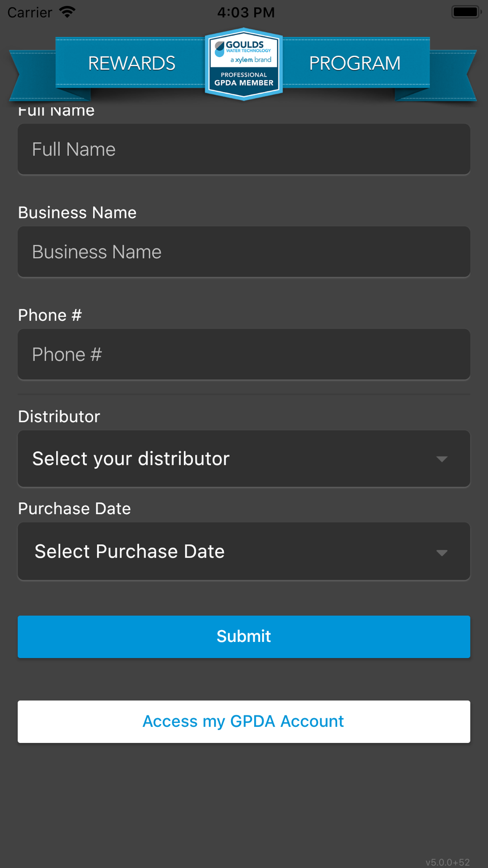
Task: Tap the Business Name field label
Action: [77, 213]
